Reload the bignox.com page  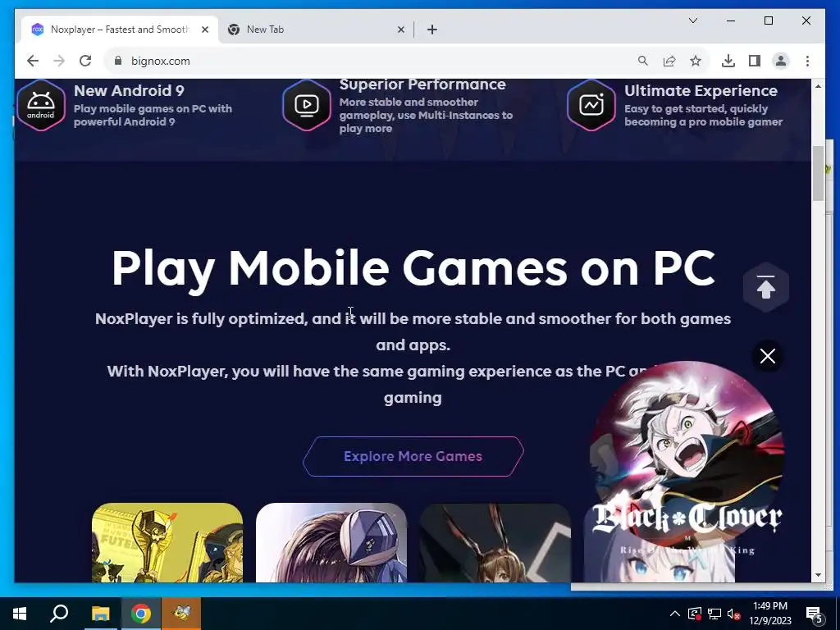point(85,61)
